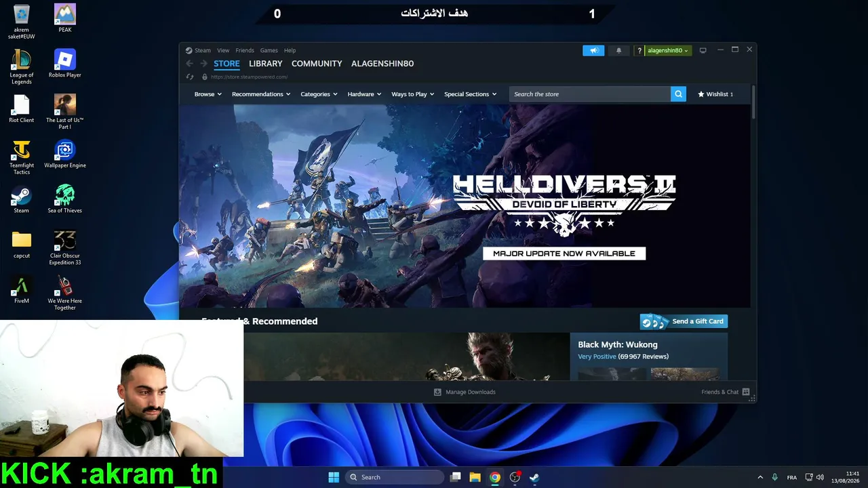The height and width of the screenshot is (488, 868).
Task: Open the Friends menu
Action: coord(245,50)
